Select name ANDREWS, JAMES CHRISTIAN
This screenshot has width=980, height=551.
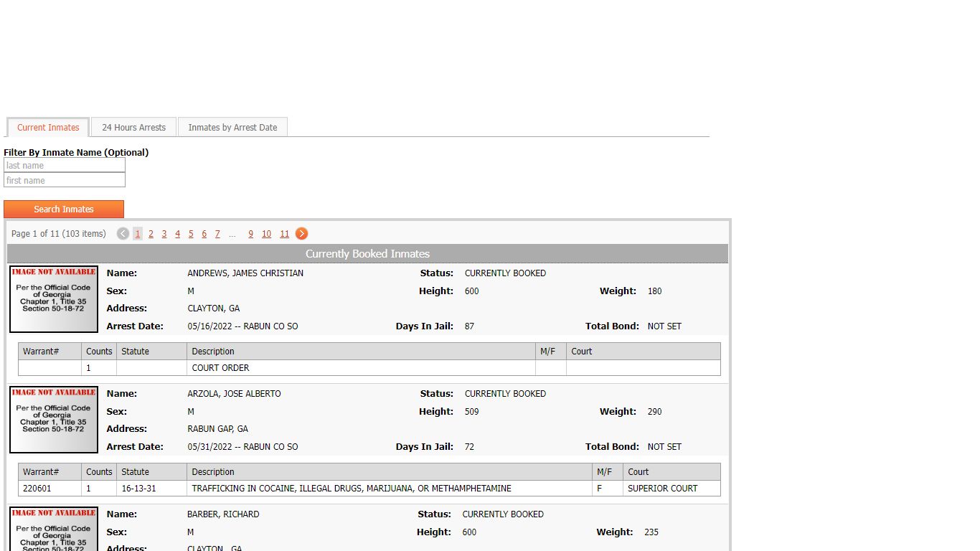point(245,273)
